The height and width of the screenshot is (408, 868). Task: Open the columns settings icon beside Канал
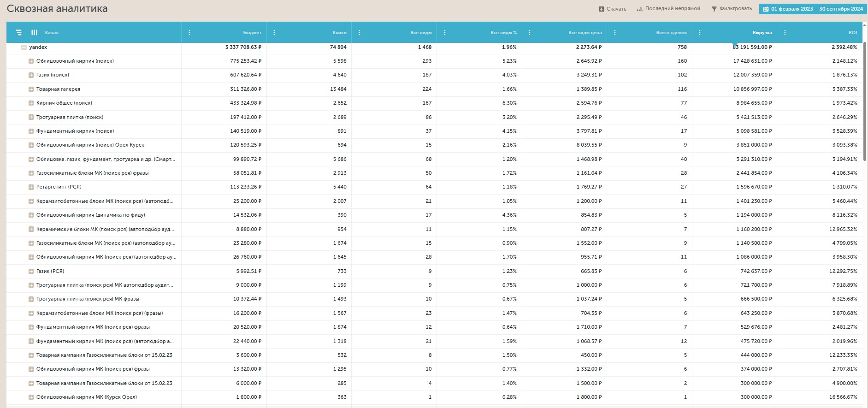34,33
